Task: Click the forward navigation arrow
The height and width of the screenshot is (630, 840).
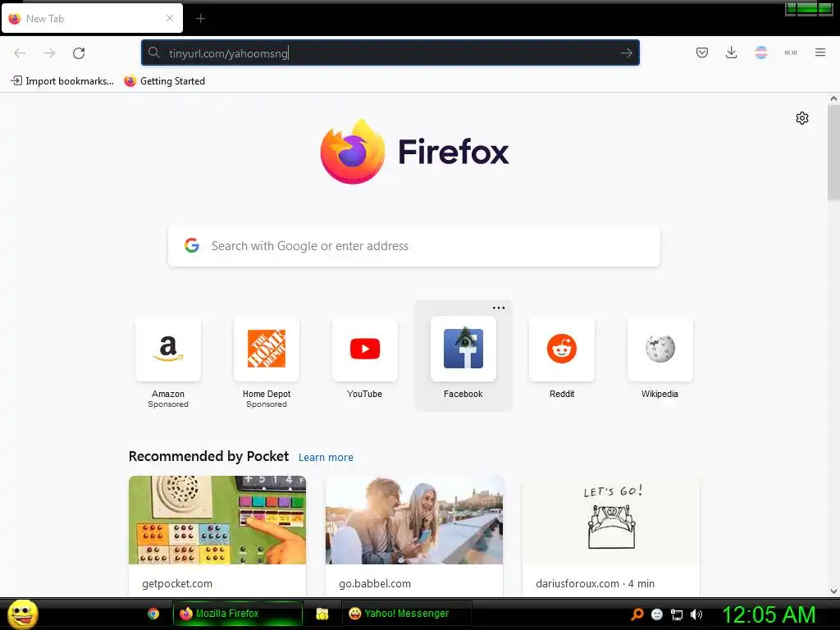Action: pyautogui.click(x=49, y=53)
